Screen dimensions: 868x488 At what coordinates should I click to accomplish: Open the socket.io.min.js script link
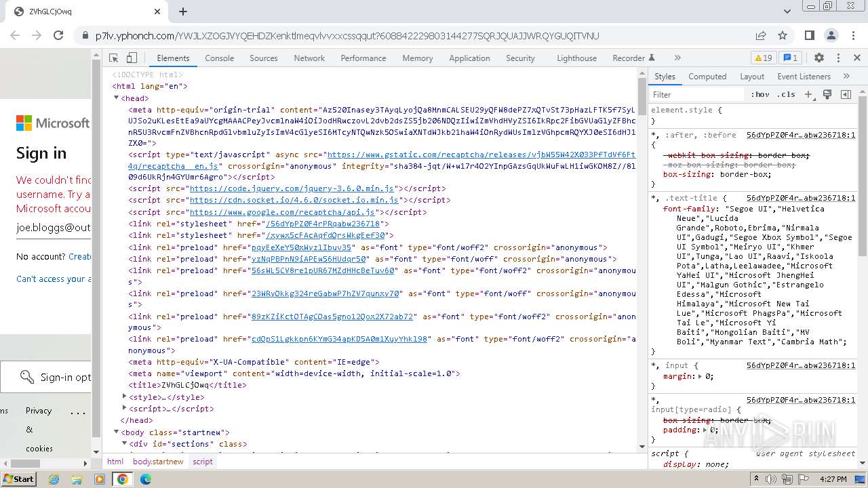point(294,200)
